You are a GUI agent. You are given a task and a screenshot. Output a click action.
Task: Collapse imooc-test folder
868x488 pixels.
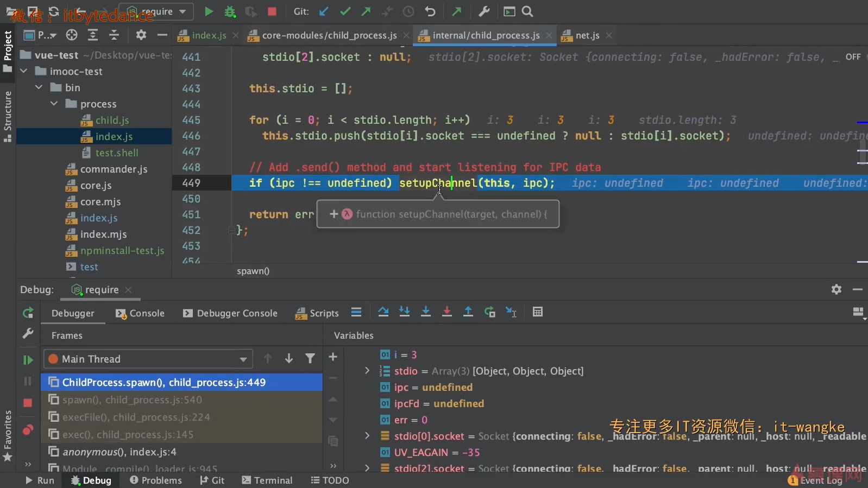pos(24,71)
